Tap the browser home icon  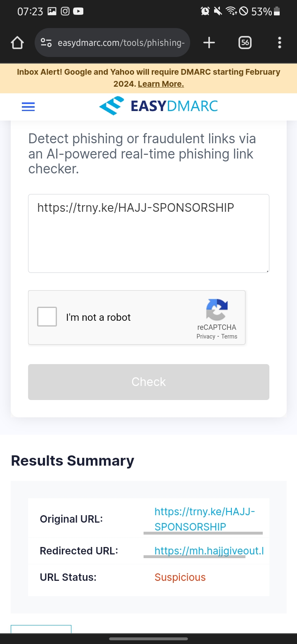click(17, 43)
